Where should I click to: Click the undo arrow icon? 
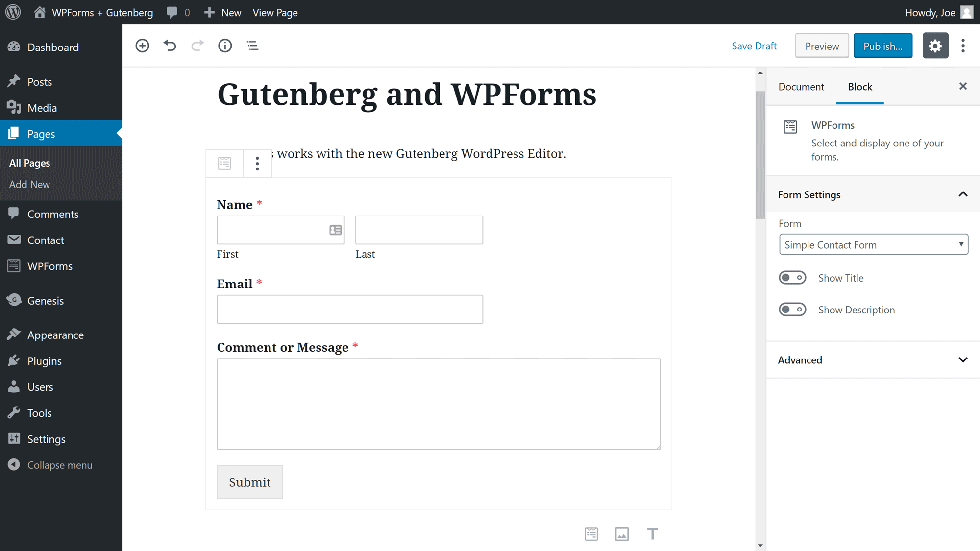tap(170, 45)
